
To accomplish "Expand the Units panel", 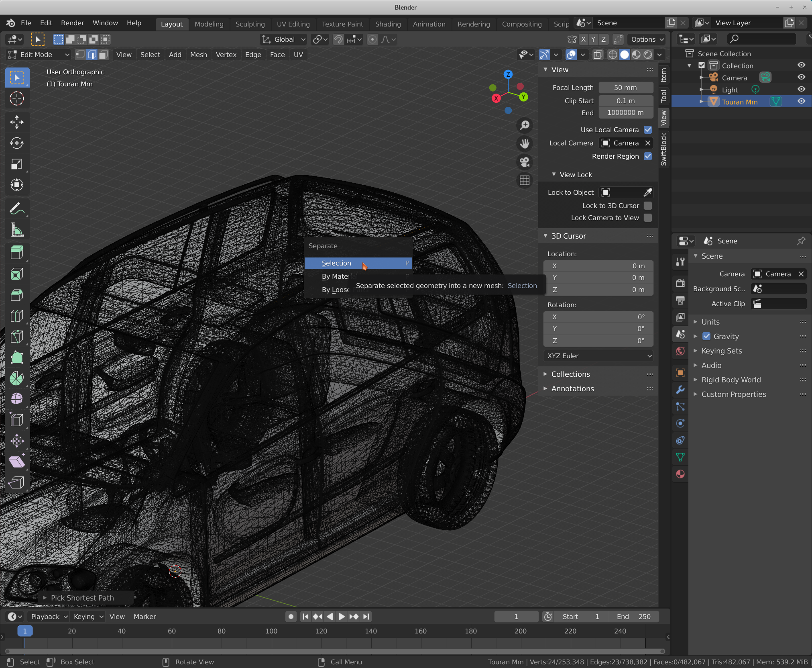I will pyautogui.click(x=710, y=322).
